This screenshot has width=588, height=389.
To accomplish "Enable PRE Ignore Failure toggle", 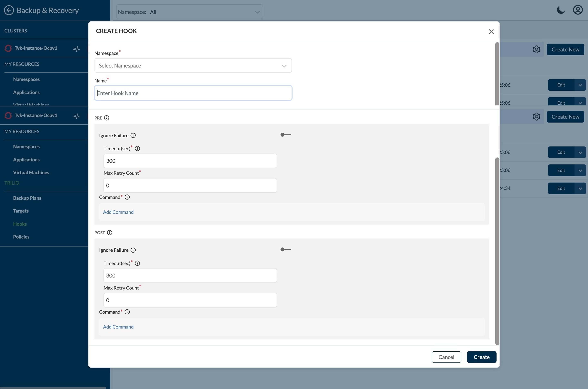I will pos(286,135).
